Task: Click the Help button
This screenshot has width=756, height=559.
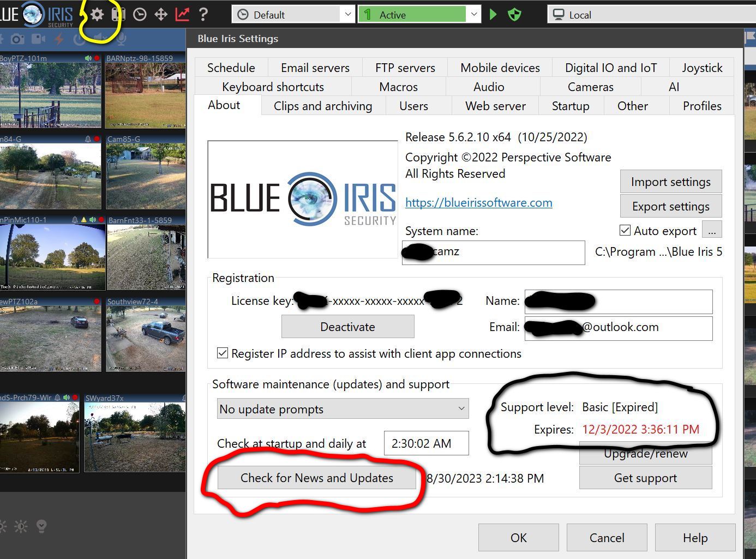Action: coord(695,538)
